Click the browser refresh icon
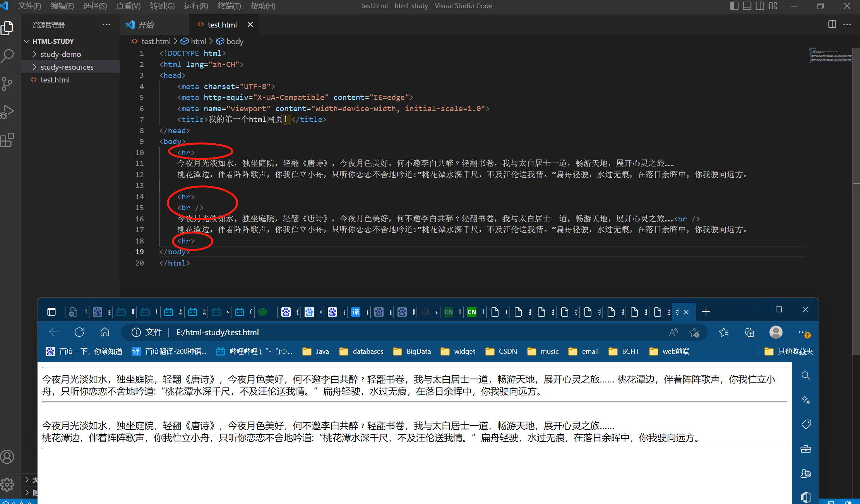Screen dimensions: 860x504 [x=79, y=332]
